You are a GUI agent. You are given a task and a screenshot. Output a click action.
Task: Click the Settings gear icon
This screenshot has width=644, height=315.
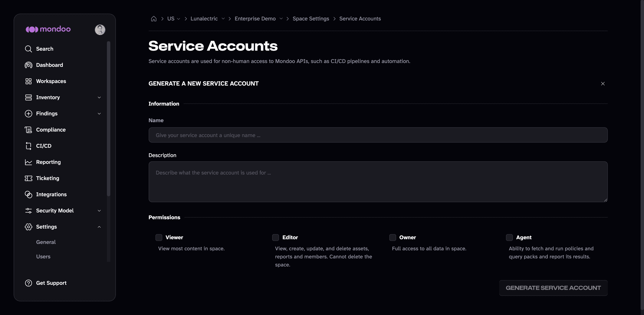point(29,227)
